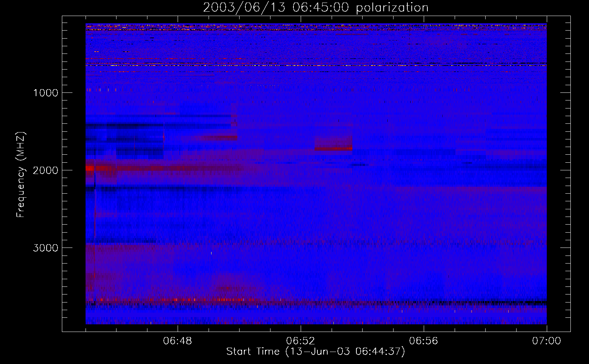Image resolution: width=589 pixels, height=364 pixels.
Task: Click the red patch near 06:53 around 1700 MHz
Action: tap(333, 144)
